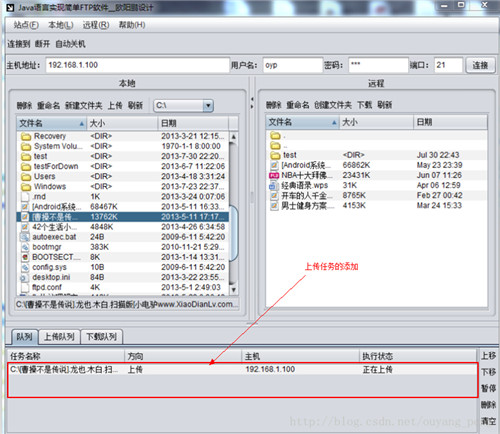The image size is (500, 434).
Task: Click 下载 in the remote toolbar
Action: coord(364,105)
